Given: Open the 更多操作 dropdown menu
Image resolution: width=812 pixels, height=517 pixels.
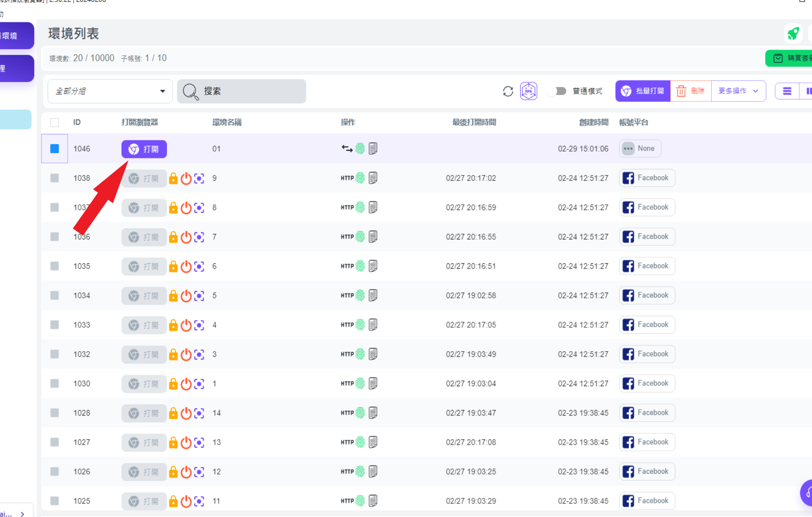Looking at the screenshot, I should tap(738, 91).
